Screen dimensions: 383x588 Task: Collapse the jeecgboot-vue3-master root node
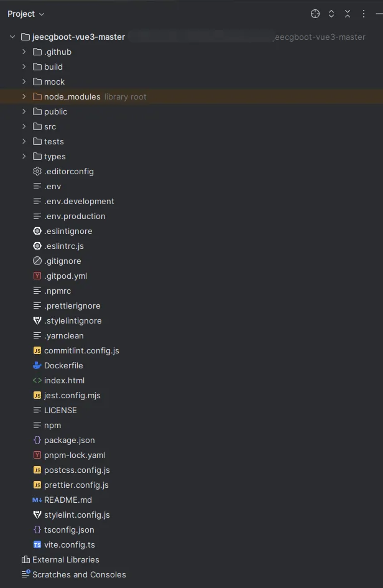[x=12, y=37]
